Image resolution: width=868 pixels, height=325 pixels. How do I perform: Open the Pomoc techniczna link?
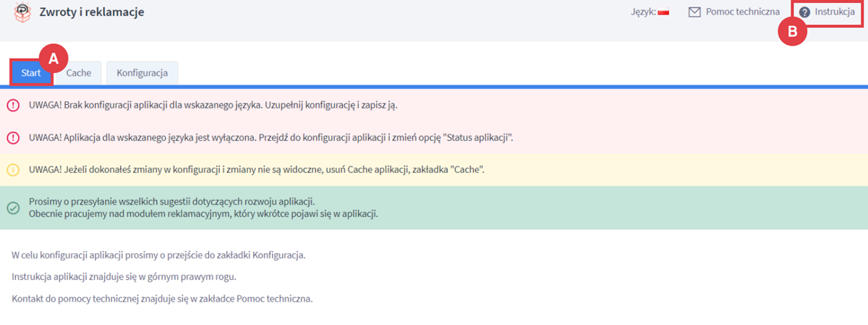[743, 12]
